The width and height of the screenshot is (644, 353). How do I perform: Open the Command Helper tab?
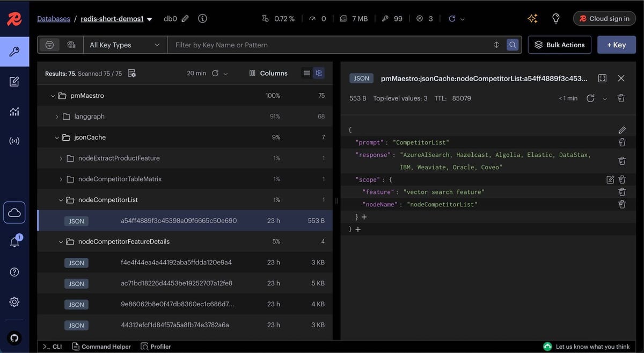click(101, 347)
